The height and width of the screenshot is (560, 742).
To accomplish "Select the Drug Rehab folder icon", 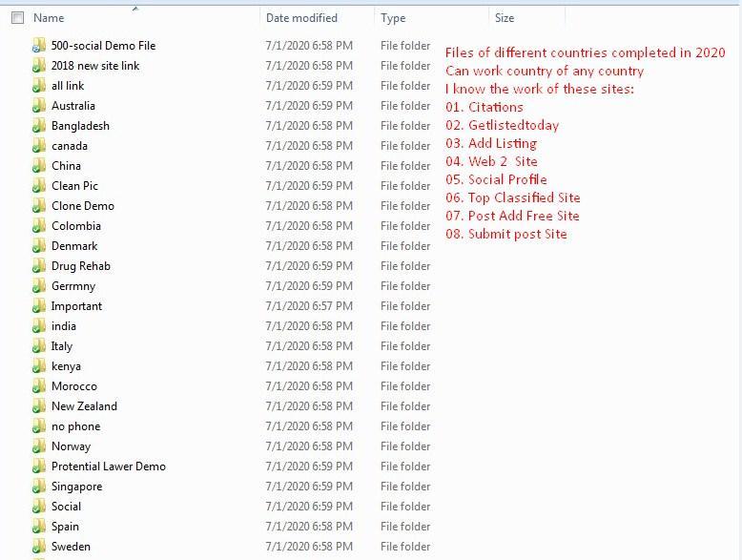I will click(x=39, y=266).
